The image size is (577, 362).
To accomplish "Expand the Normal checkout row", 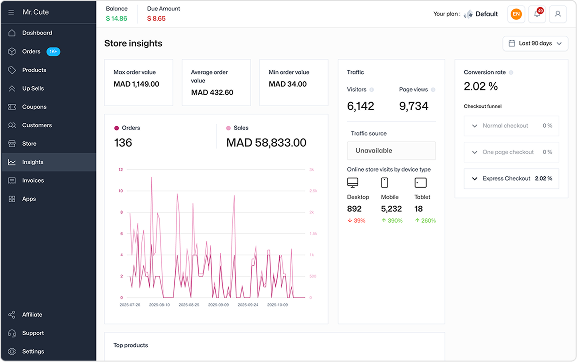I will pos(511,126).
